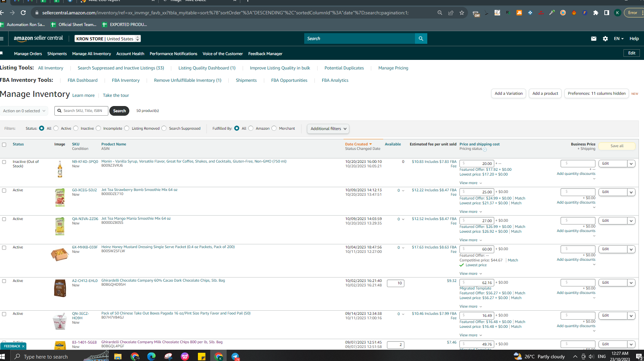644x361 pixels.
Task: Sort by Date Created column
Action: [358, 144]
